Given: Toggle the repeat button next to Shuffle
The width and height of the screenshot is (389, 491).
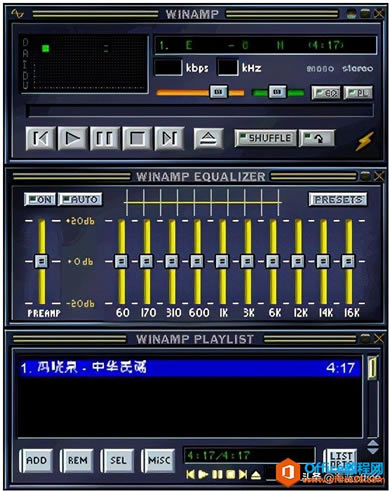Looking at the screenshot, I should (x=317, y=138).
